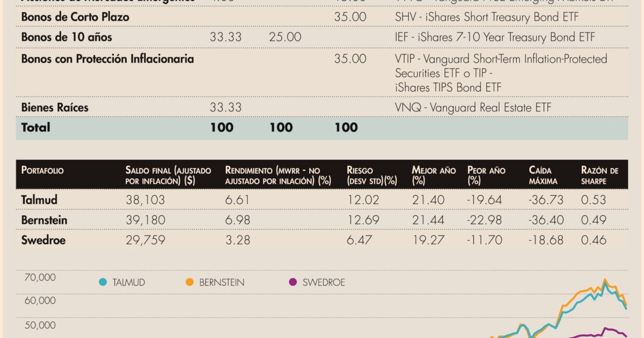Click the Mejor año column header

pos(434,175)
